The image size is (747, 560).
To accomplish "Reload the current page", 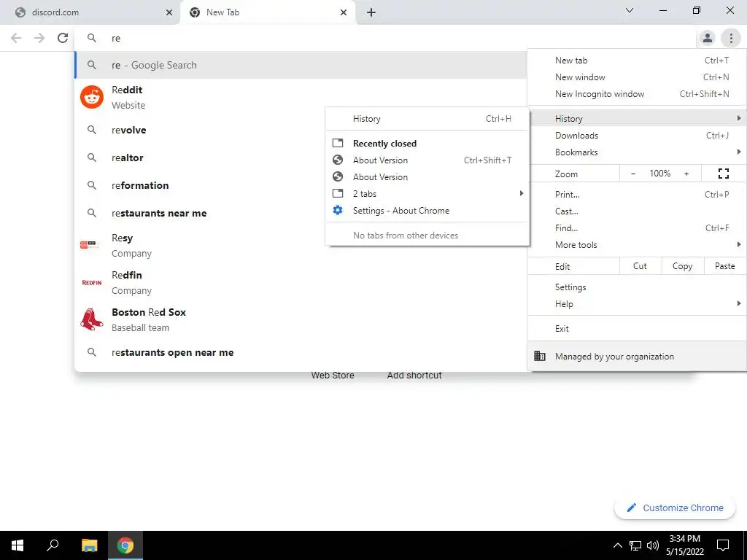I will pyautogui.click(x=63, y=38).
